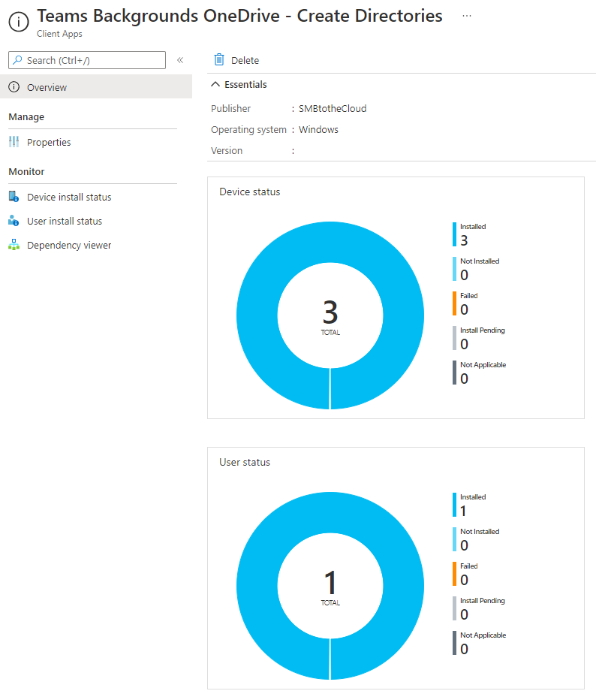Click the Overview info icon in sidebar
The image size is (596, 700).
[14, 87]
